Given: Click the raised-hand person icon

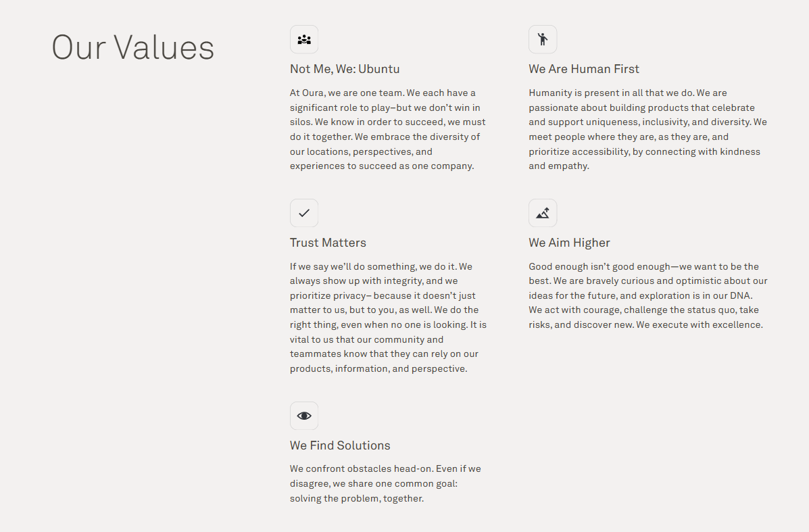Looking at the screenshot, I should click(543, 39).
